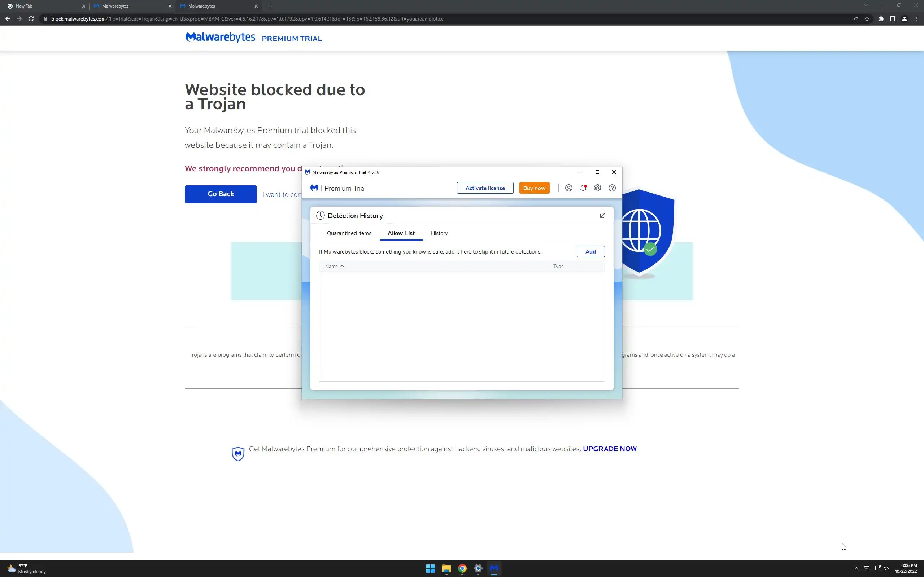Switch to Quarantined items tab
Screen dimensions: 924x577
click(349, 233)
